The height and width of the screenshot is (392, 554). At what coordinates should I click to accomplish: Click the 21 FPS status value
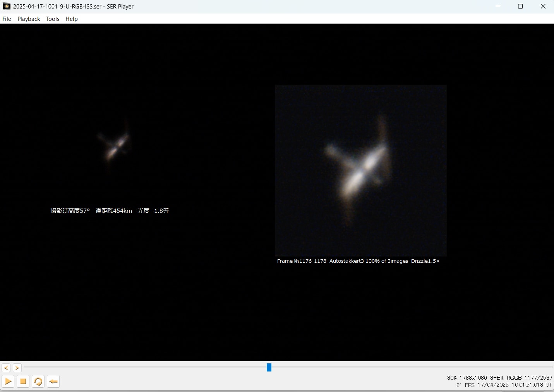click(x=465, y=385)
